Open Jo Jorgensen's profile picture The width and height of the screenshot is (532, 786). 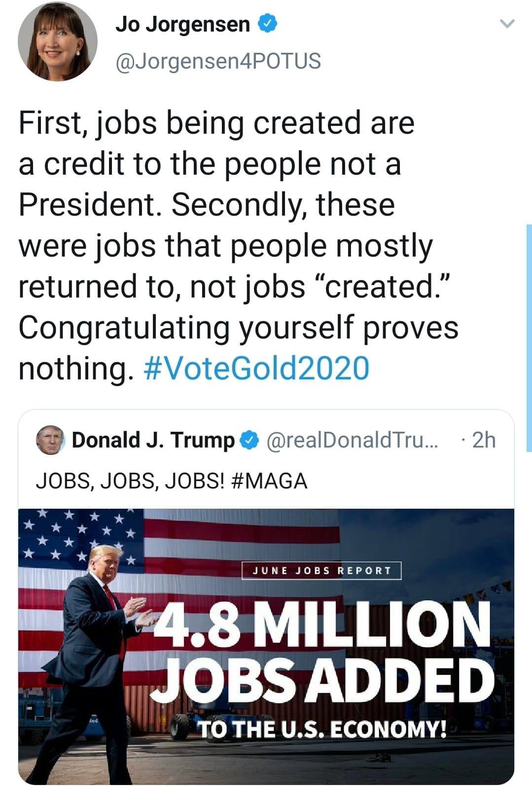58,42
